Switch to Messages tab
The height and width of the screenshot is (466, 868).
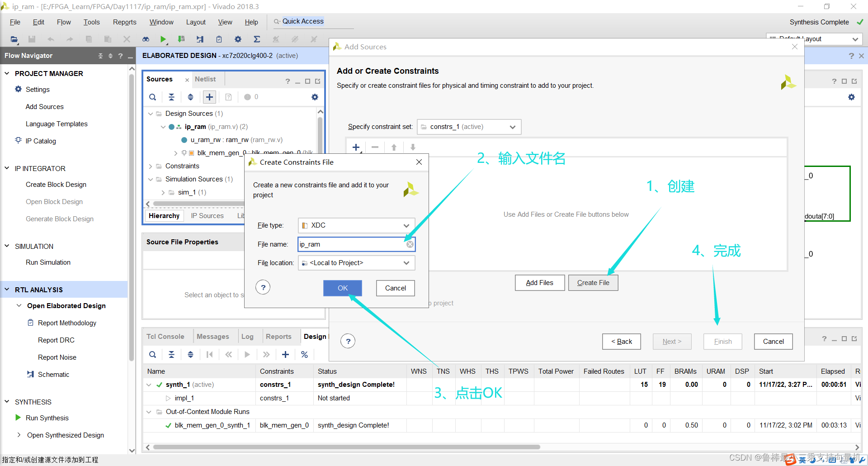pyautogui.click(x=213, y=337)
